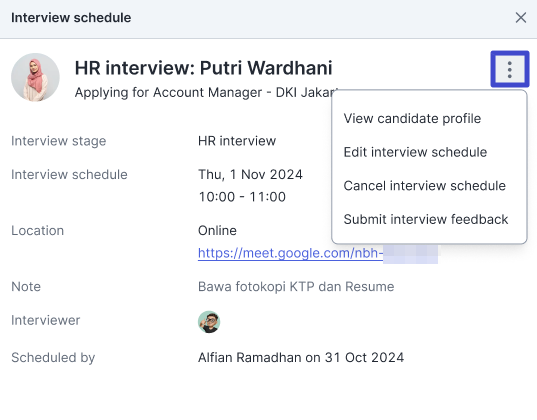Click the Applying for Account Manager subtitle
Screen dimensions: 537x420
[204, 92]
